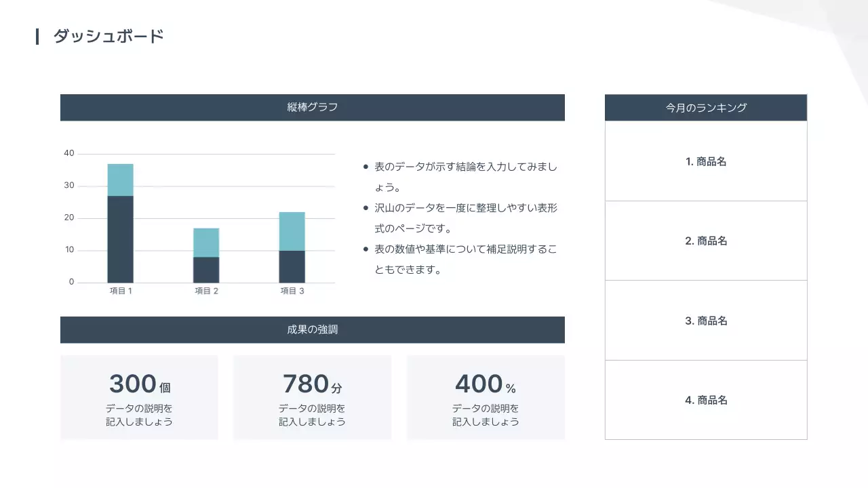The image size is (868, 488).
Task: Click the dark segment of the 項目 1 bar
Action: pos(120,237)
